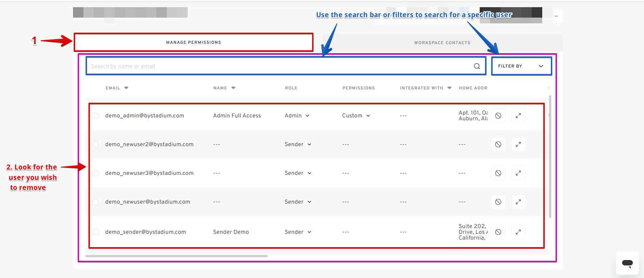Open Admin role dropdown for demo_admin
644x278 pixels.
coord(297,116)
